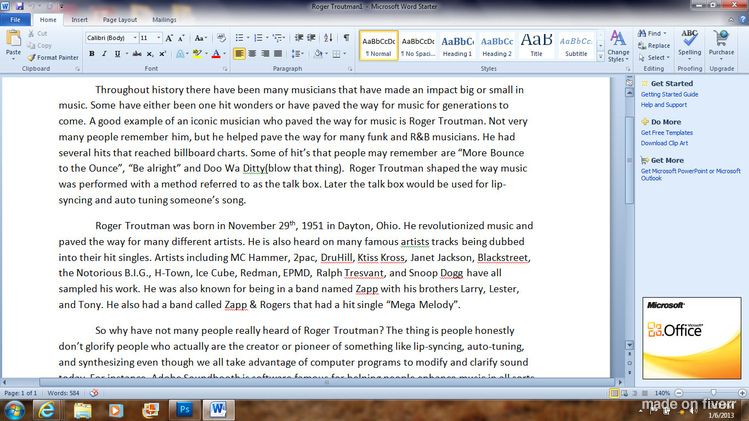Align text left
This screenshot has width=749, height=421.
239,54
